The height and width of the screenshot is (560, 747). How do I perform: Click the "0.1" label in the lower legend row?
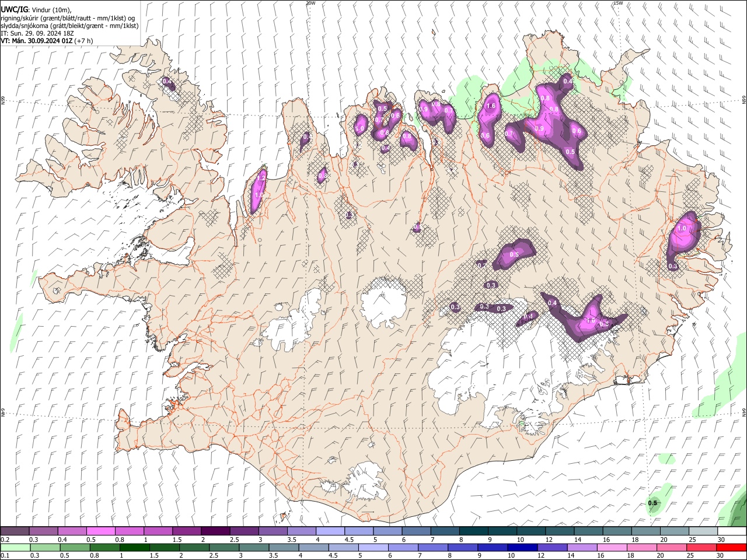click(5, 555)
